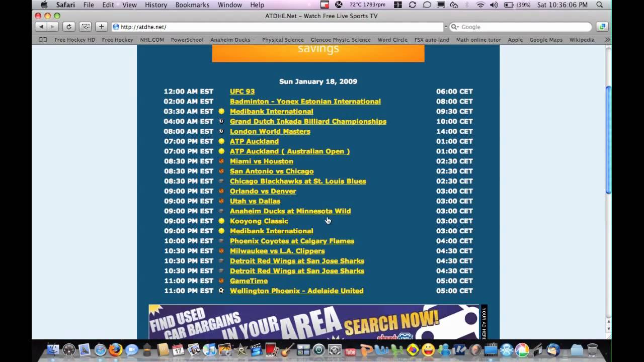Click the Safari compass icon in the Dock

tap(100, 349)
